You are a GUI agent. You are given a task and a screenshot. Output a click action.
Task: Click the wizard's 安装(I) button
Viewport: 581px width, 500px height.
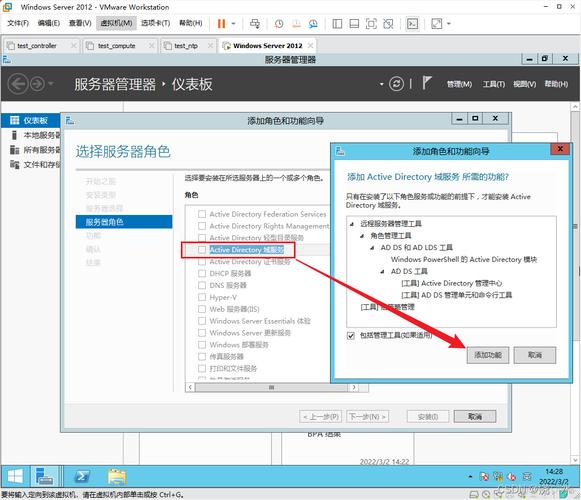pyautogui.click(x=428, y=417)
